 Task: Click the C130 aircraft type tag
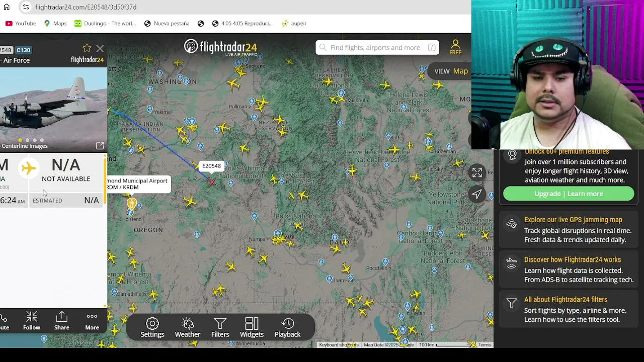[x=23, y=50]
